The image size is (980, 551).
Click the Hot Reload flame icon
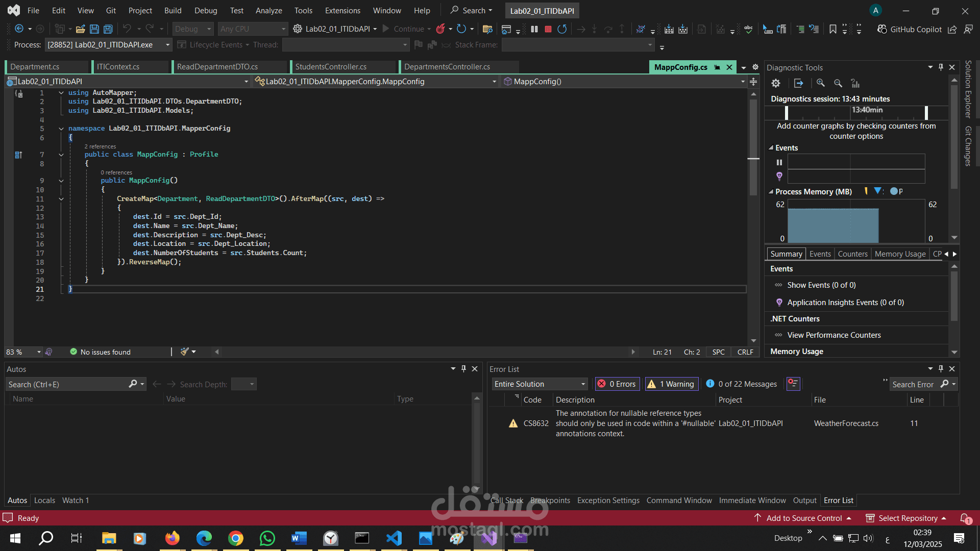tap(440, 29)
